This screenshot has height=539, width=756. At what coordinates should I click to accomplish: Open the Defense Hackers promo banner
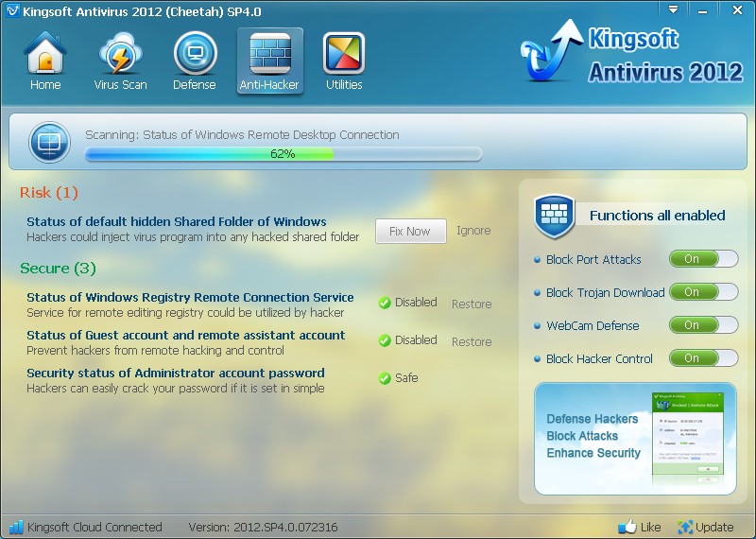(635, 439)
